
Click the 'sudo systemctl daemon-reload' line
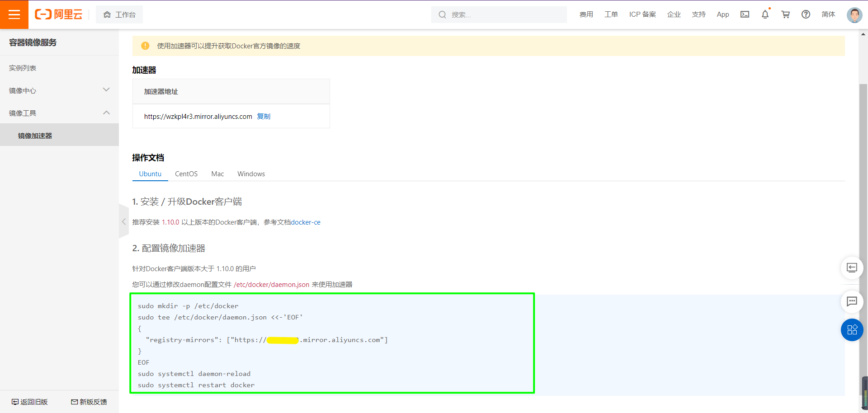click(194, 374)
